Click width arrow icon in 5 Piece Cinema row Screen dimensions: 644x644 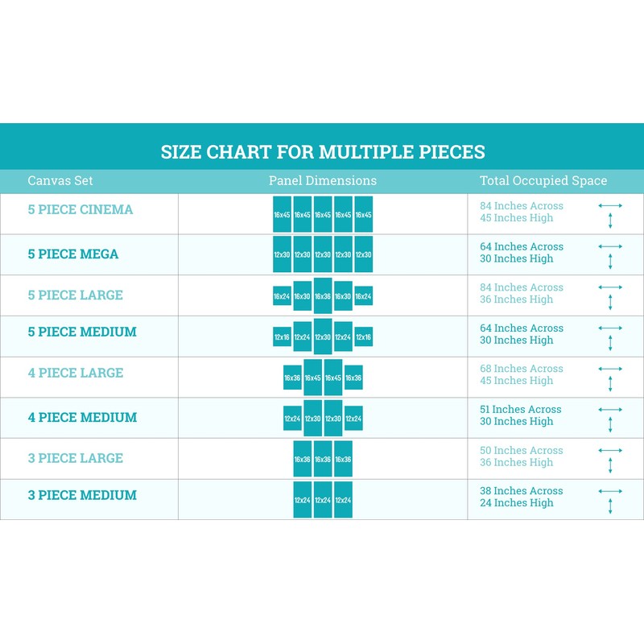coord(610,206)
